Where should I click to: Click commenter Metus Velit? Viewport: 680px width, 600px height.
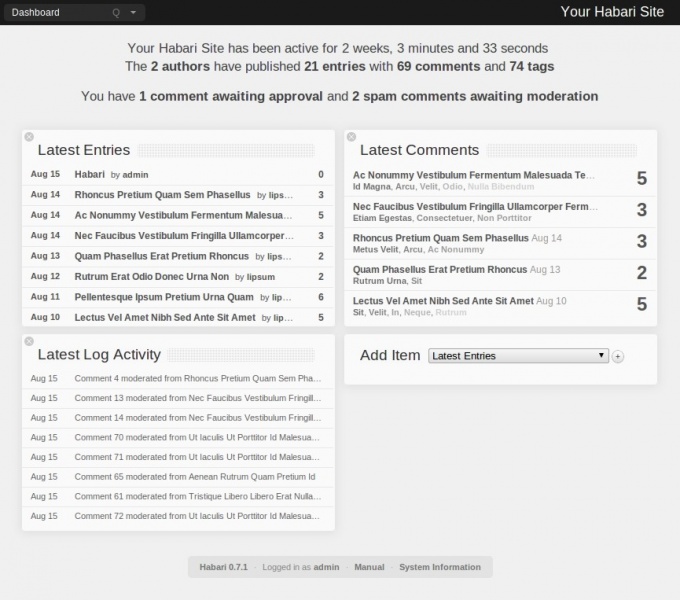click(x=375, y=249)
